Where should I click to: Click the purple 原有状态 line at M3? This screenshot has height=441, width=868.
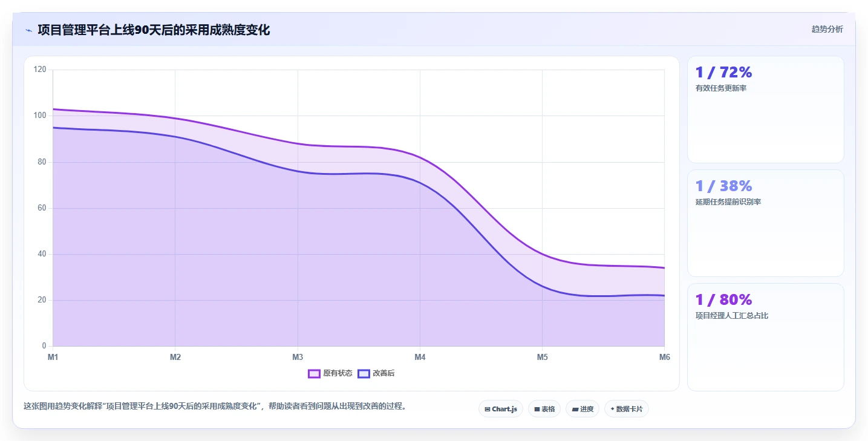click(x=298, y=143)
